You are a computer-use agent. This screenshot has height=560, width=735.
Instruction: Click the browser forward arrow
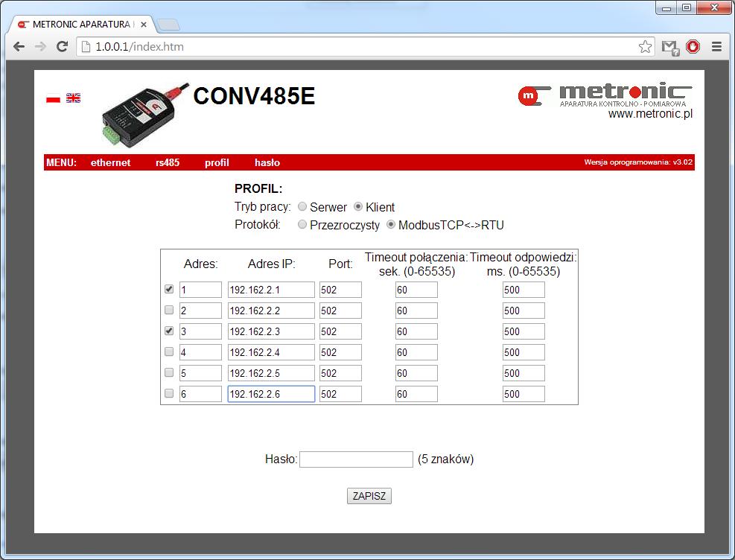(x=40, y=46)
